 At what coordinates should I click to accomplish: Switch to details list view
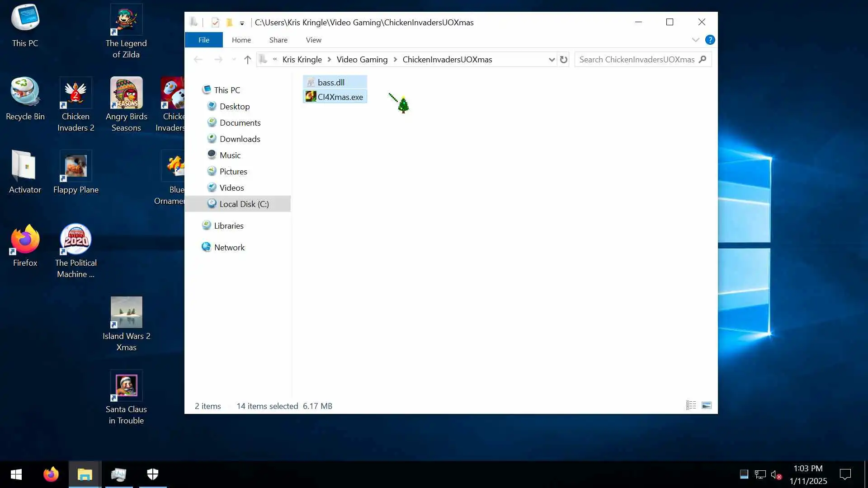pyautogui.click(x=691, y=405)
